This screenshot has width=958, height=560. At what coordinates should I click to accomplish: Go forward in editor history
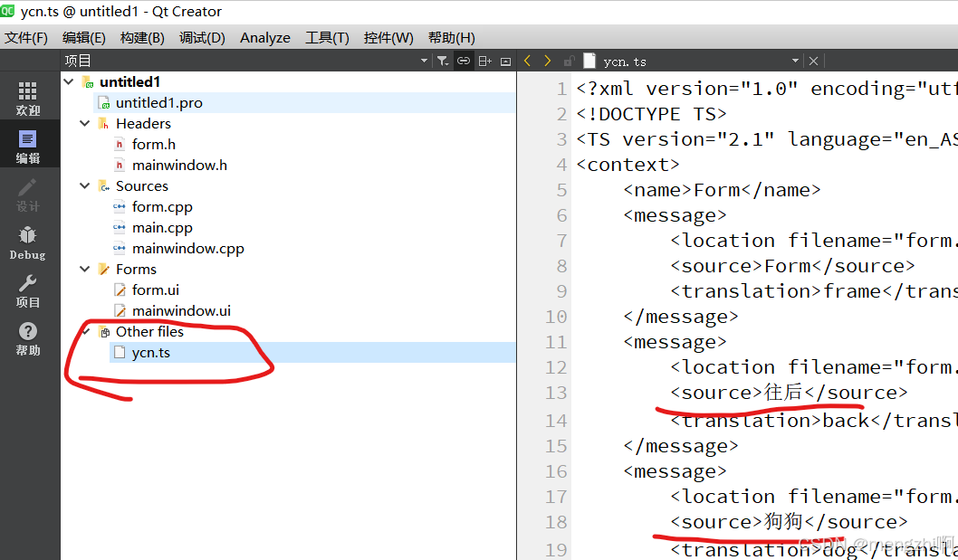click(x=548, y=61)
